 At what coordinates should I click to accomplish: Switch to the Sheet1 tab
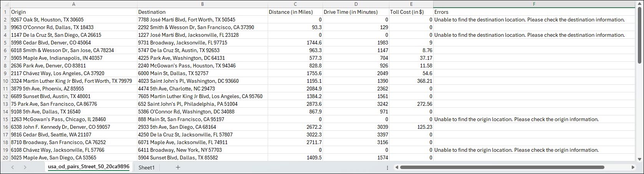[x=146, y=167]
